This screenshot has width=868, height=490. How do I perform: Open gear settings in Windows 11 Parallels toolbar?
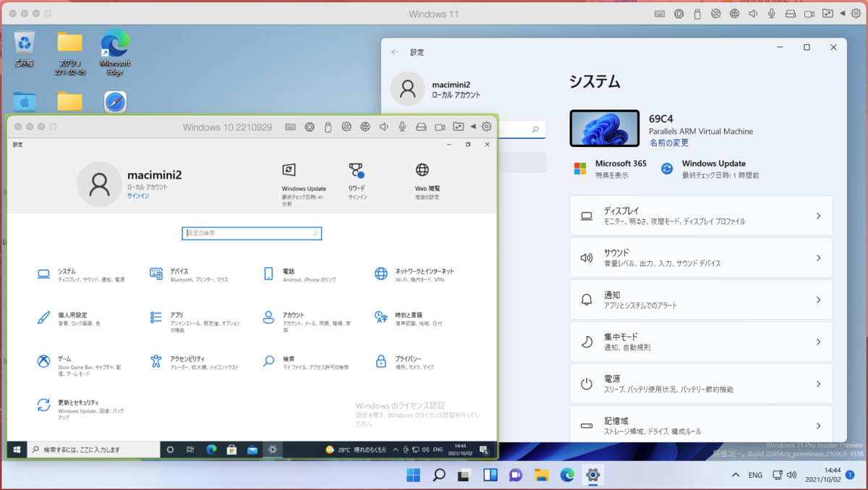point(856,14)
